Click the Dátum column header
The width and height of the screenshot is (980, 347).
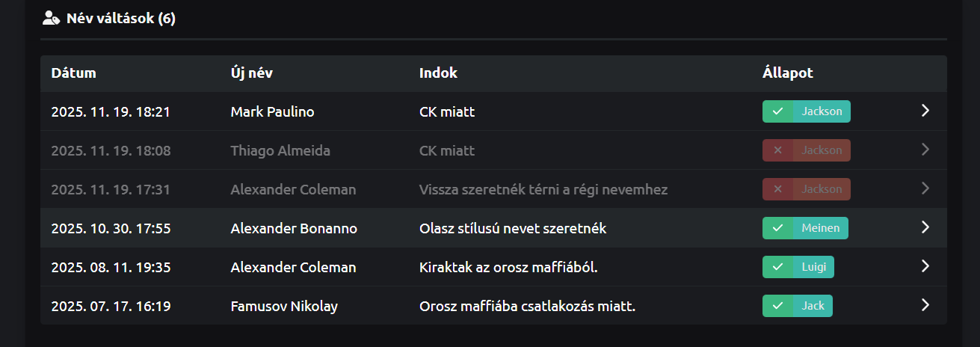(x=73, y=73)
